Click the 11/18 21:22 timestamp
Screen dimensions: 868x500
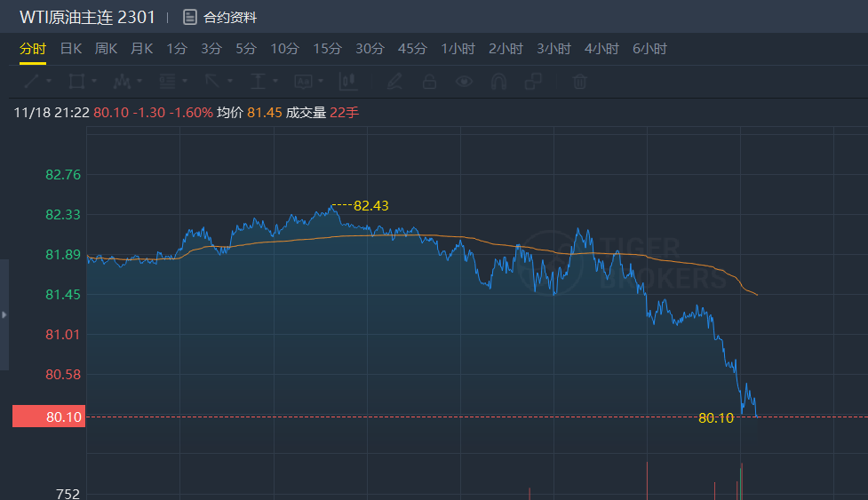pyautogui.click(x=52, y=112)
